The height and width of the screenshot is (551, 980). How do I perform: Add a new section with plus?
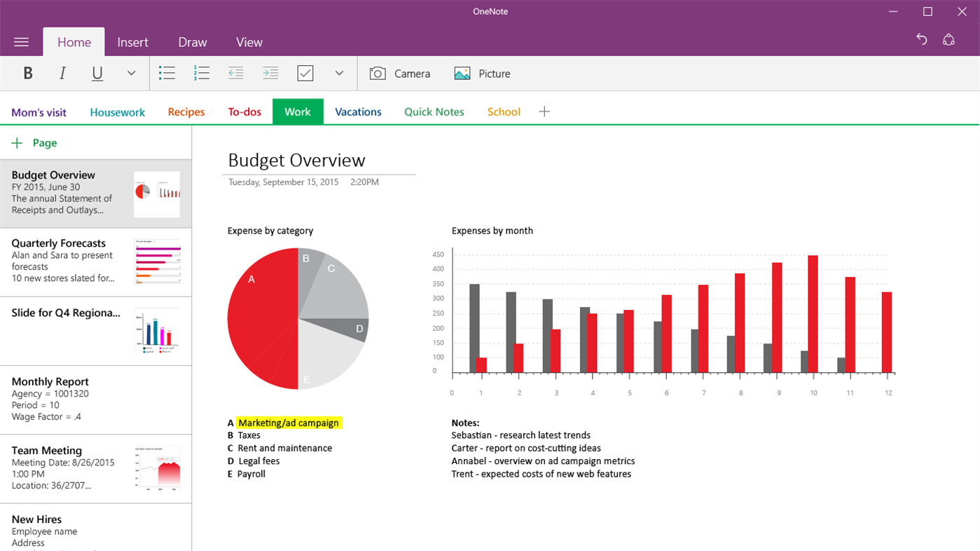click(544, 111)
